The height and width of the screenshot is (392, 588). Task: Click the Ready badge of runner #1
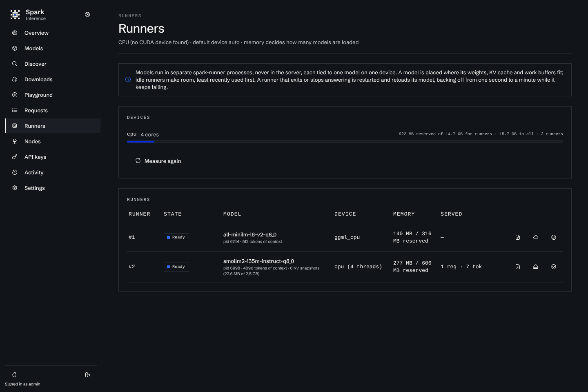(176, 237)
